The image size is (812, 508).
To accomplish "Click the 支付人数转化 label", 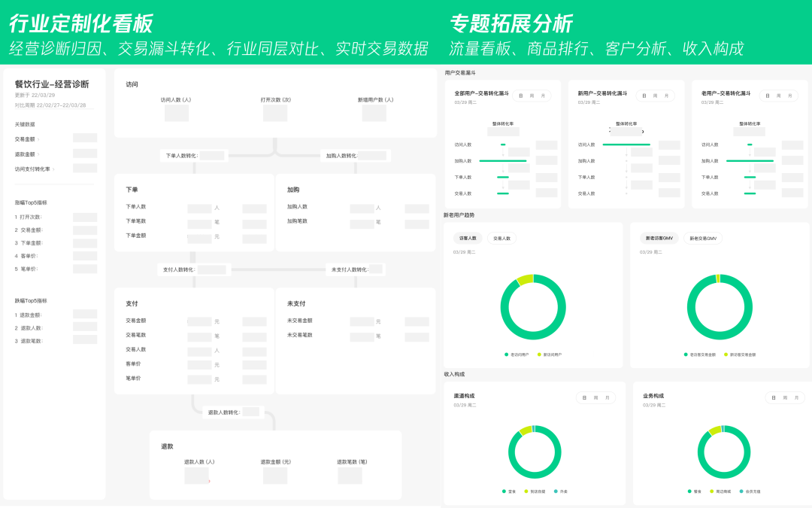I will click(179, 269).
